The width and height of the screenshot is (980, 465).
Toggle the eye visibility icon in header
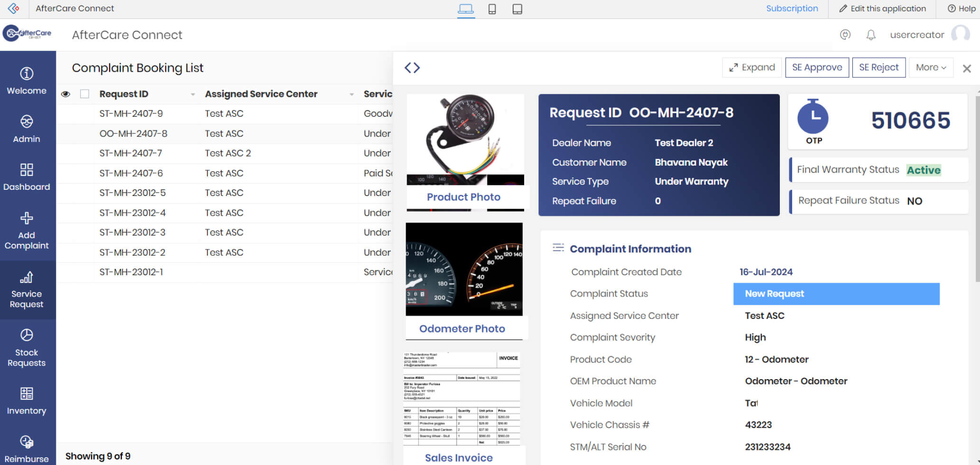click(x=66, y=94)
